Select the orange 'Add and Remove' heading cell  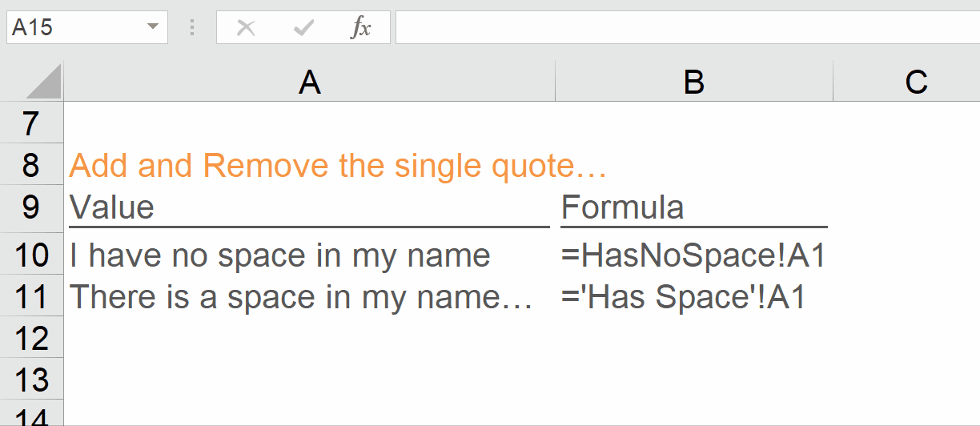(309, 166)
